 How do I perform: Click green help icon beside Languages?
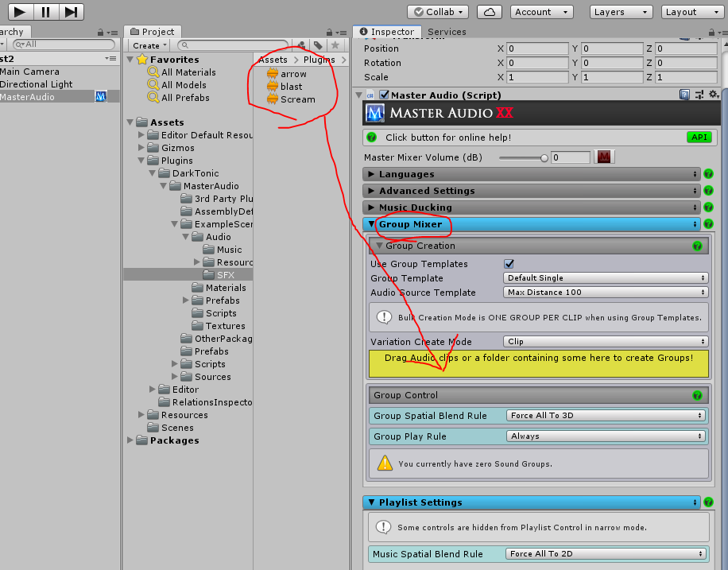[708, 174]
